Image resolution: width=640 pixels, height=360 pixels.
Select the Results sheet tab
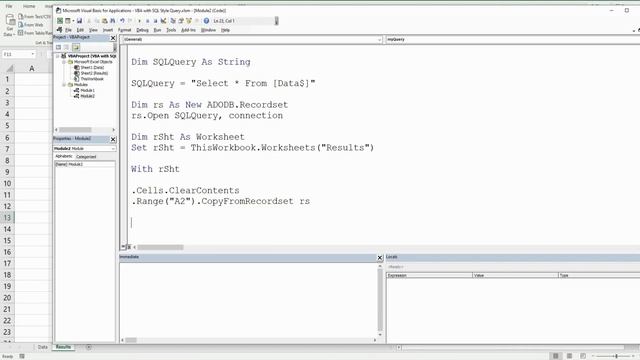63,347
